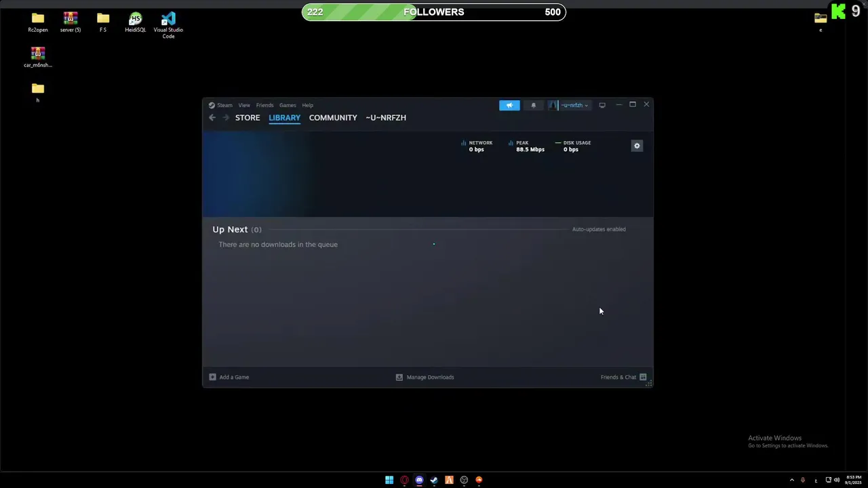Open Friends & Chat

pyautogui.click(x=623, y=377)
